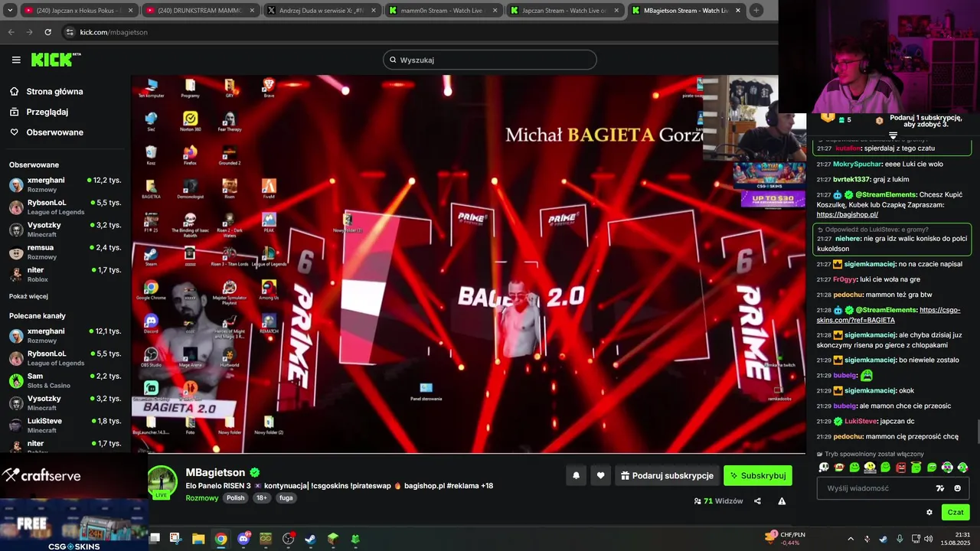The width and height of the screenshot is (980, 551).
Task: Click the green Subskrybuj button
Action: click(x=758, y=475)
